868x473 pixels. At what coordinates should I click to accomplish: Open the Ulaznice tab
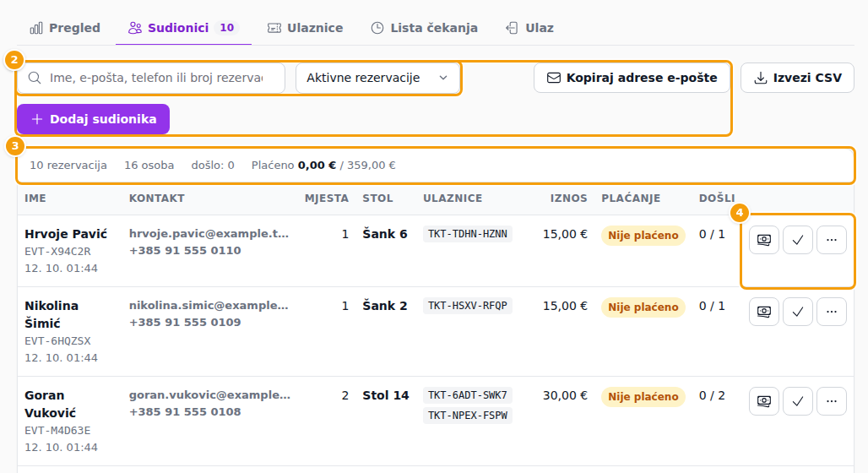[x=305, y=28]
